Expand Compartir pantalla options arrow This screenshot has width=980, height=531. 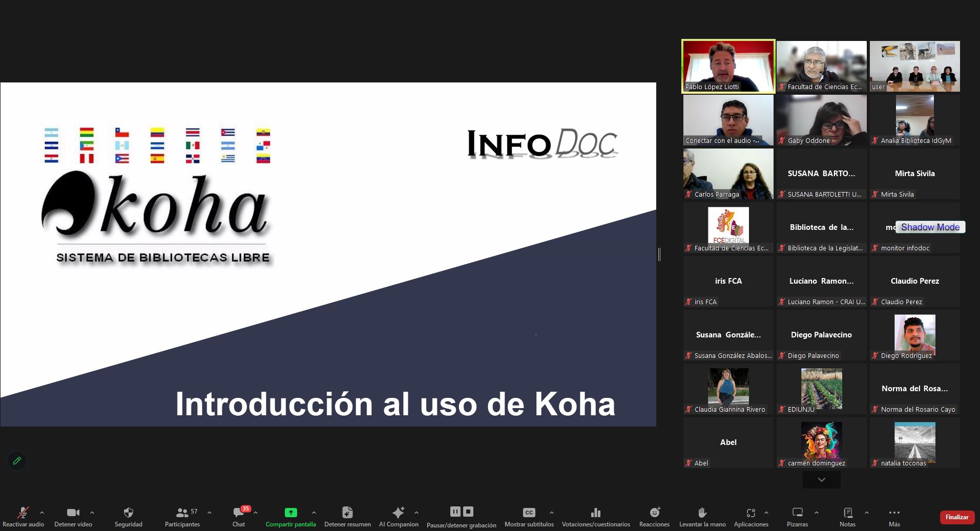pos(314,513)
